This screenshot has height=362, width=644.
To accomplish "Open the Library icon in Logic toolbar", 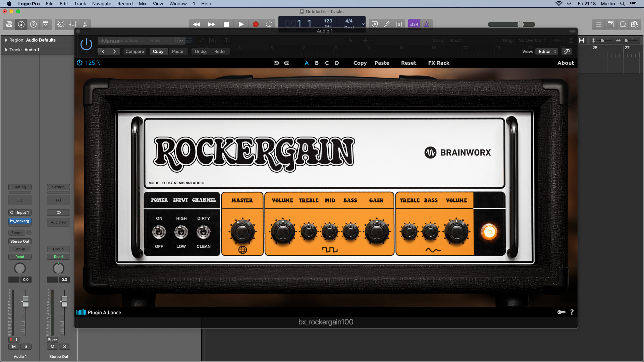I will tap(9, 24).
